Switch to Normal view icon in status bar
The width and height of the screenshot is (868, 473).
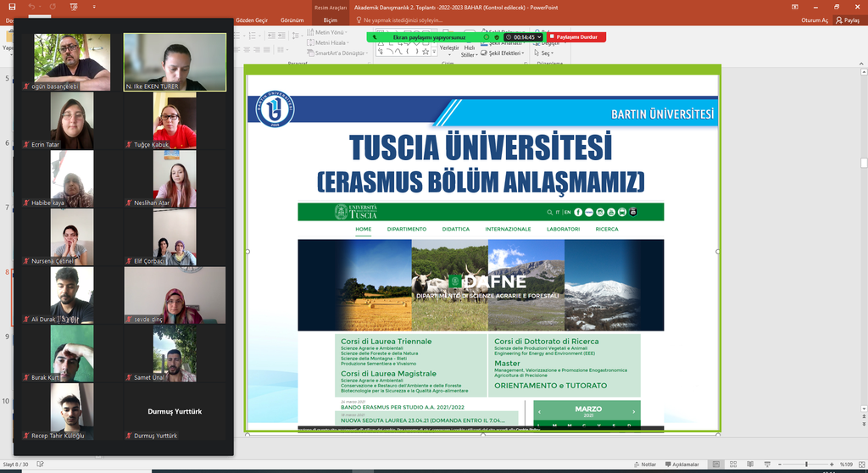tap(716, 465)
